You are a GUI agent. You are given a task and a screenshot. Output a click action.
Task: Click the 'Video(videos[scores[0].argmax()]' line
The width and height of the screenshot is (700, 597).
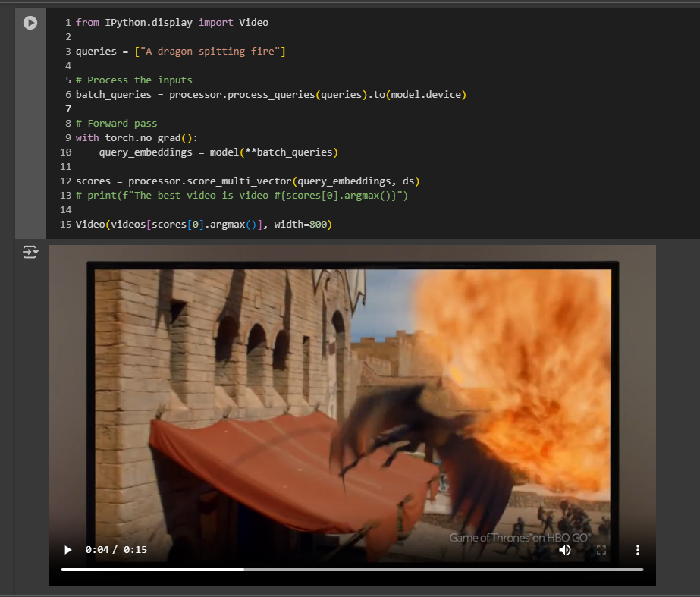(203, 224)
